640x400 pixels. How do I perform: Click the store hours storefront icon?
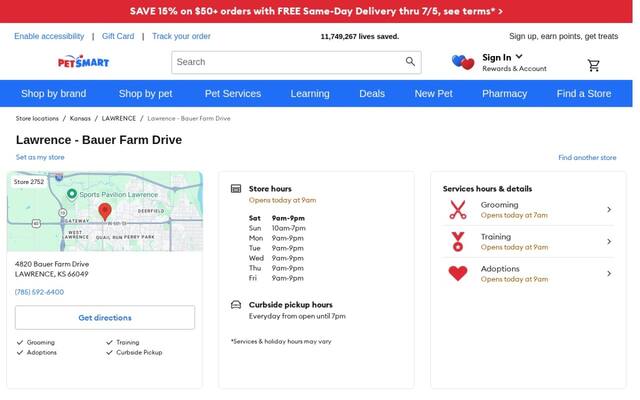tap(236, 189)
